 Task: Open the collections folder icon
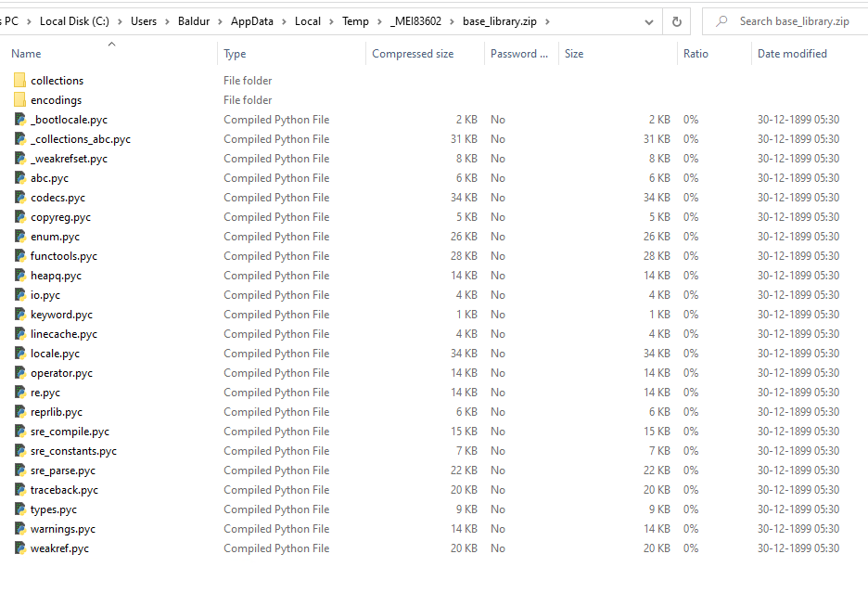click(20, 81)
